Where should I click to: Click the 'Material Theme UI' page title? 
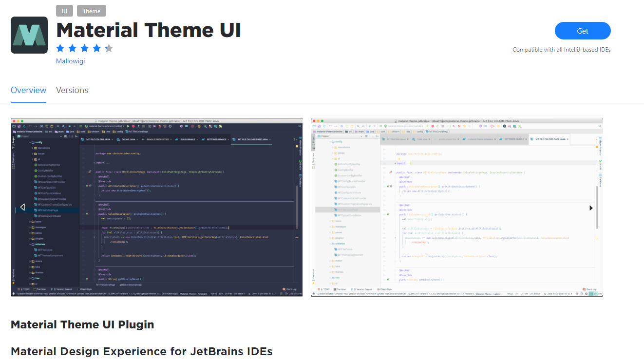[149, 30]
